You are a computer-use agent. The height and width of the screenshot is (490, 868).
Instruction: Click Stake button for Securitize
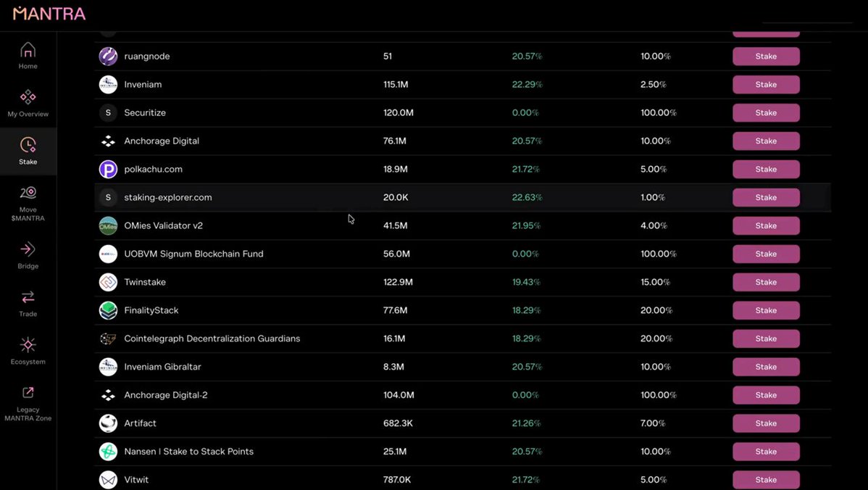click(x=766, y=112)
